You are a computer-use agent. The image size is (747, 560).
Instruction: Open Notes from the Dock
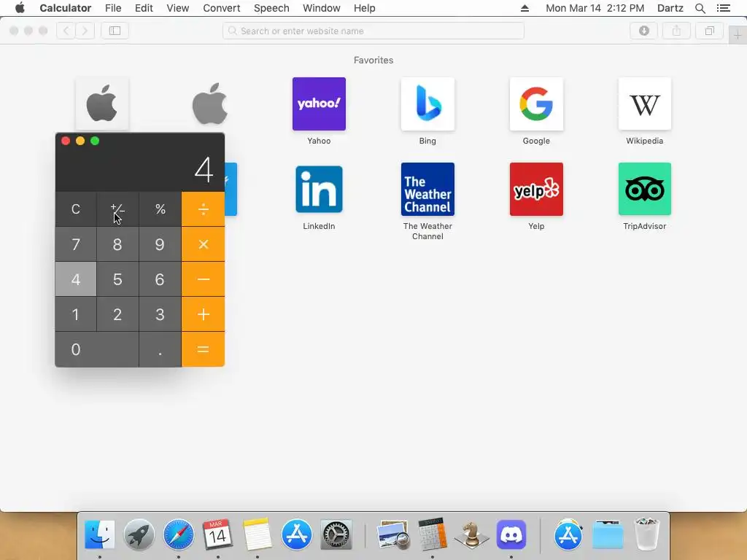click(x=258, y=534)
